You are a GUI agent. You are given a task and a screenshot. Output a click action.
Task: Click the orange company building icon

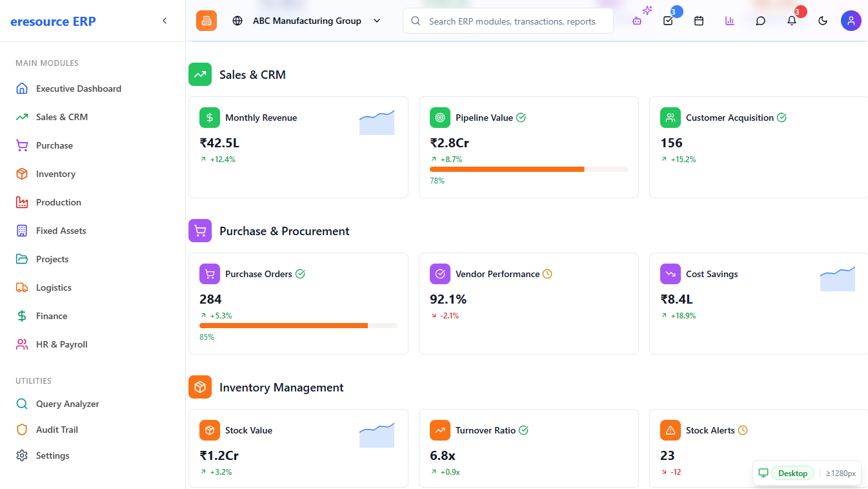coord(207,21)
